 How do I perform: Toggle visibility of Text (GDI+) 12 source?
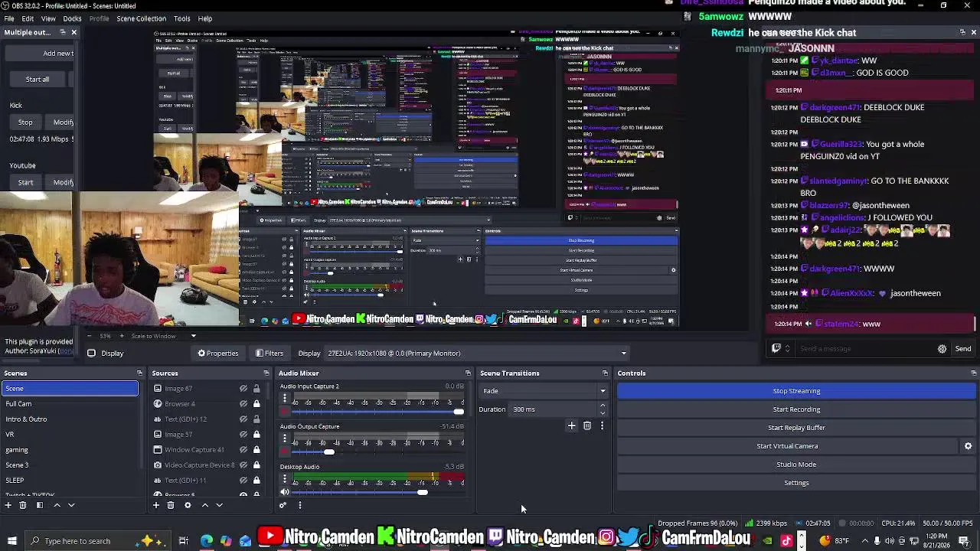coord(243,419)
